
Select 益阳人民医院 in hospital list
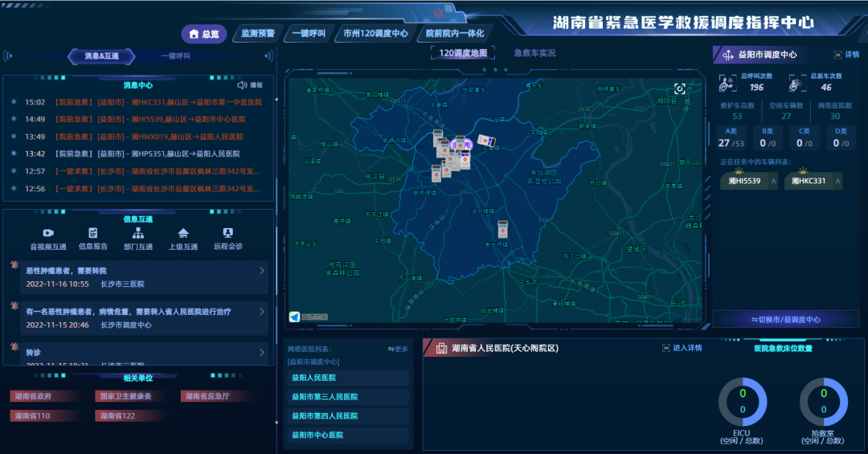pos(348,378)
